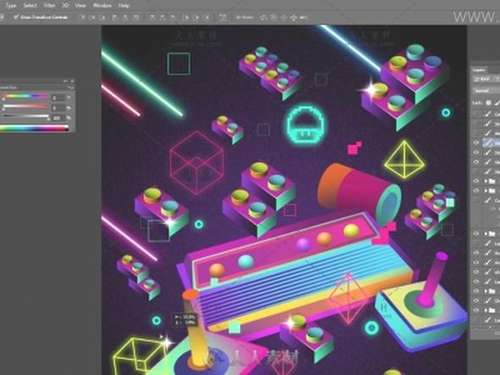Screen dimensions: 500x375
Task: Click the hue slider in Color panel
Action: point(26,97)
